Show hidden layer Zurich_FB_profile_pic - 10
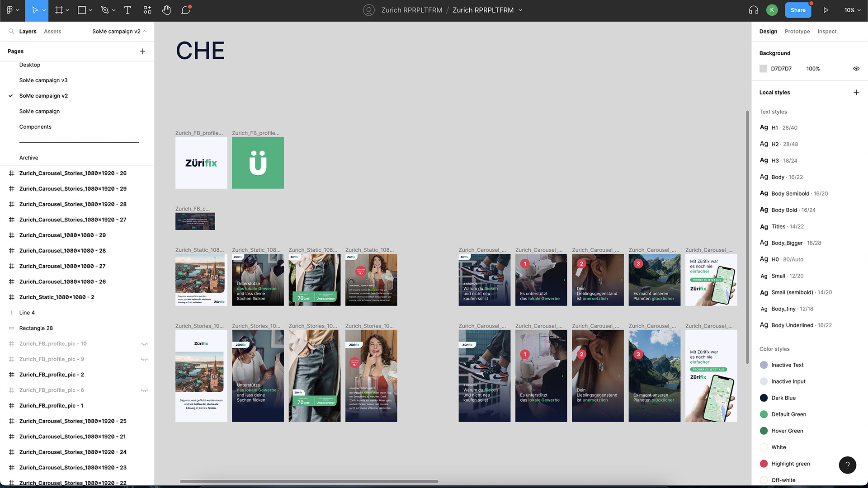 [x=144, y=344]
